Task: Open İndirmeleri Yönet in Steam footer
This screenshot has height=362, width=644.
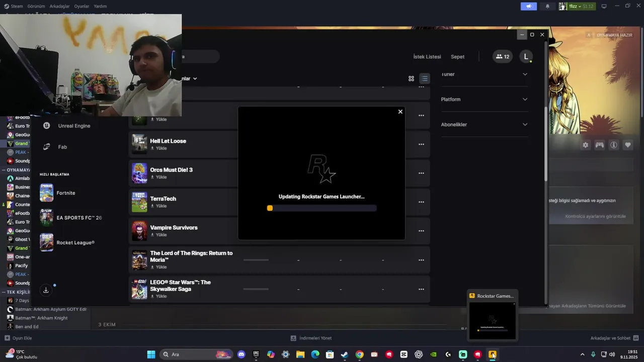Action: pos(311,338)
